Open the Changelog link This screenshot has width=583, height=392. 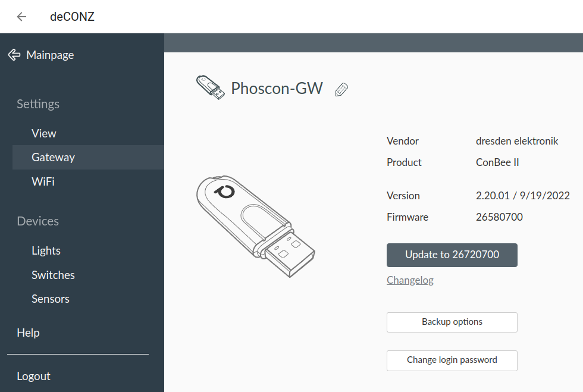point(410,280)
